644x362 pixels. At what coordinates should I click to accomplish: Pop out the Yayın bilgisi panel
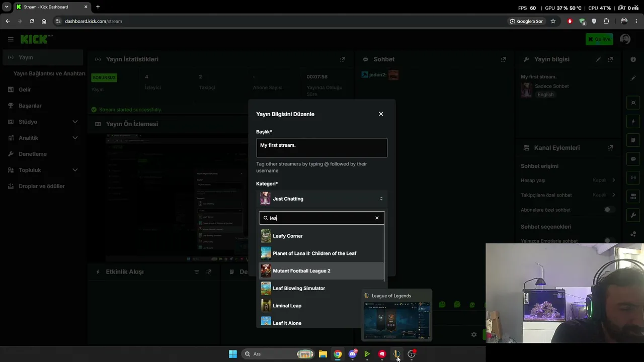[610, 59]
